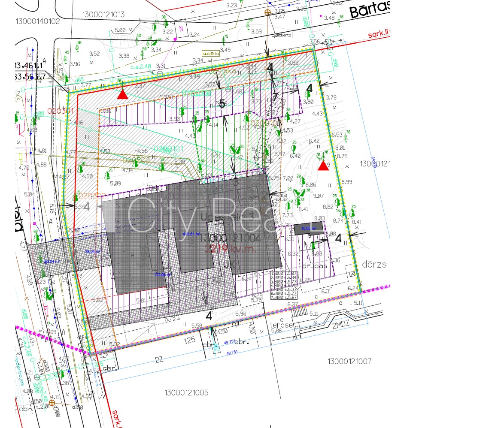Viewport: 504px width, 428px height.
Task: Select parcel number 13000140102
Action: (x=38, y=21)
